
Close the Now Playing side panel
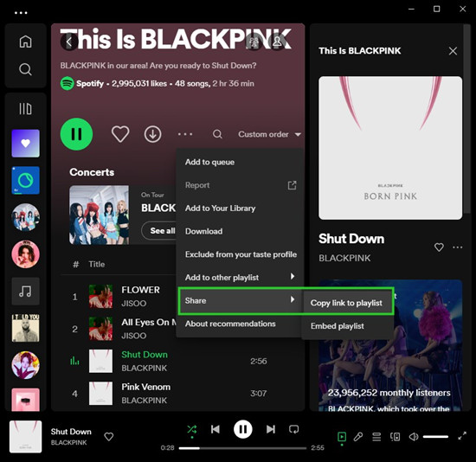pyautogui.click(x=453, y=51)
